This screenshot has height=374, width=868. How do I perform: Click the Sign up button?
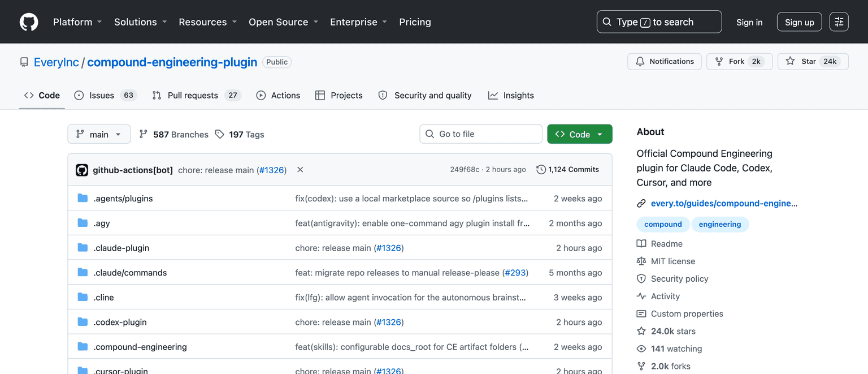(800, 22)
